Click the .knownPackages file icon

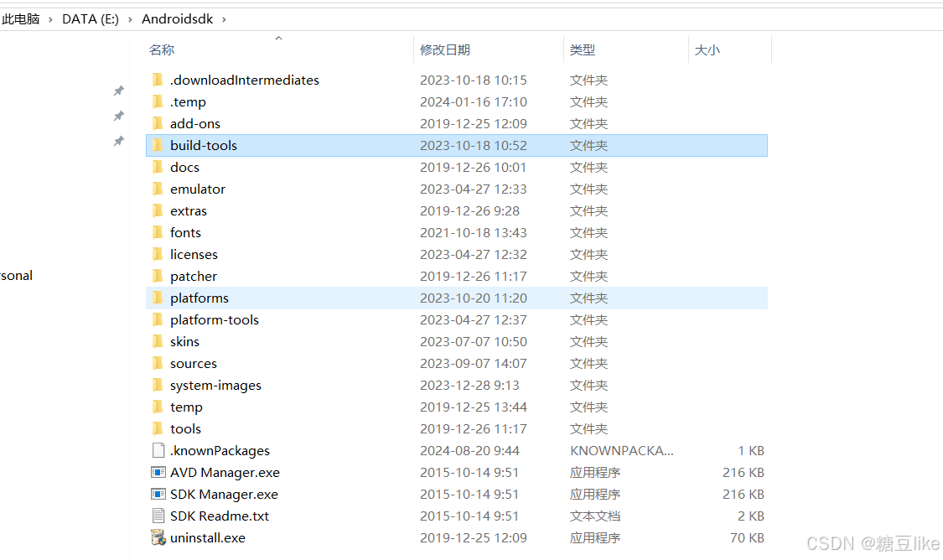tap(158, 450)
